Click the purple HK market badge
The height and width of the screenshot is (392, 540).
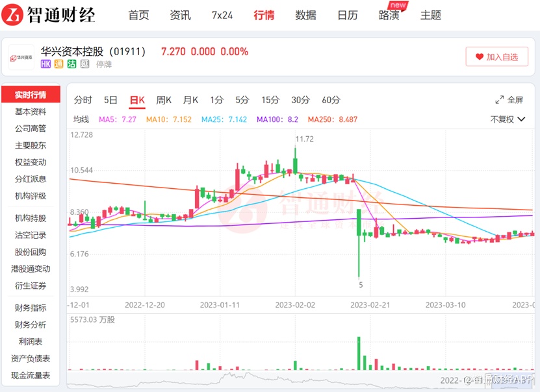(x=45, y=64)
